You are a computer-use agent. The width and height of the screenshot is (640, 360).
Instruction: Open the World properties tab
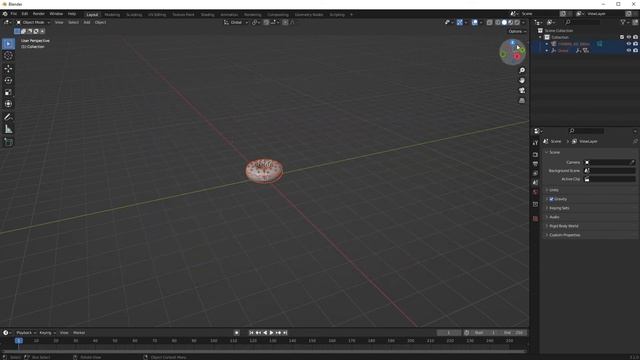click(535, 192)
